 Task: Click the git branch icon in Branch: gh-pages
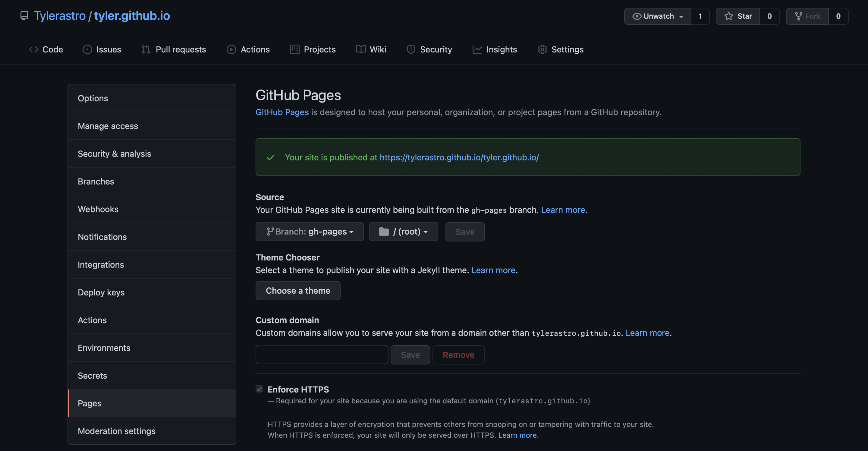point(270,232)
